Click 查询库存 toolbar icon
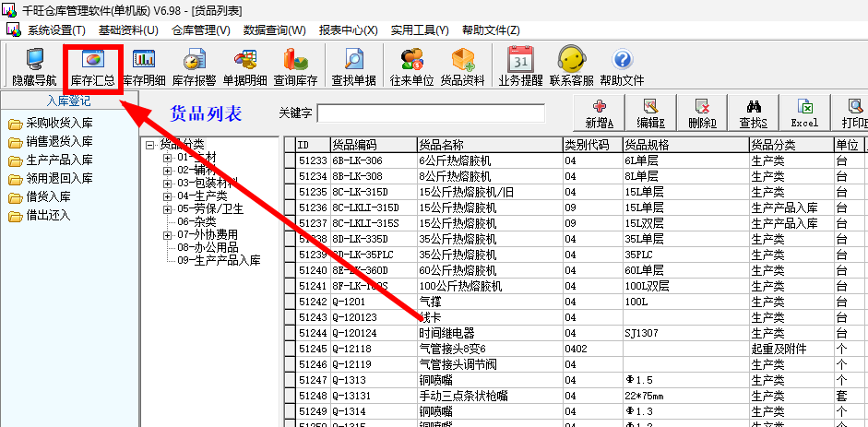The height and width of the screenshot is (427, 868). coord(295,67)
